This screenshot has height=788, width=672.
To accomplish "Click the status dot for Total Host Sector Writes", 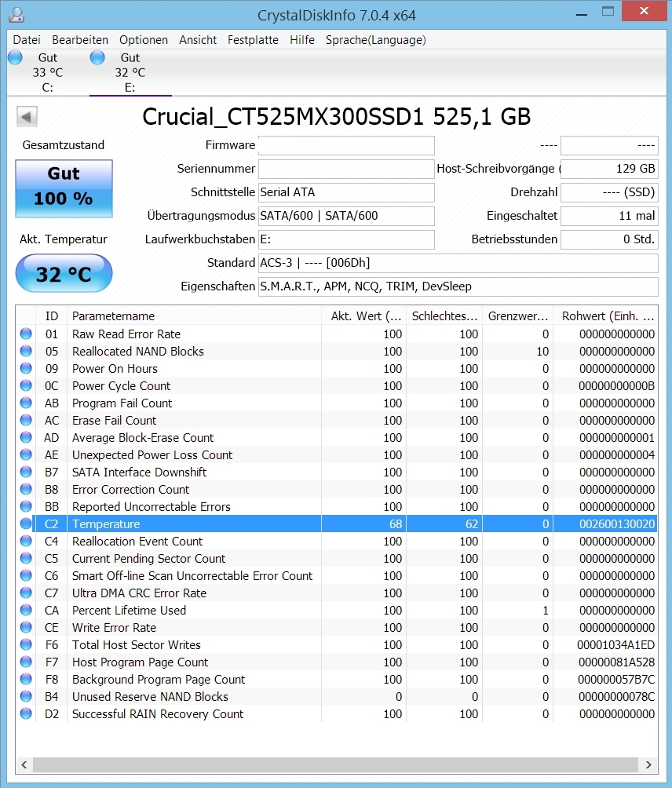I will (x=26, y=644).
